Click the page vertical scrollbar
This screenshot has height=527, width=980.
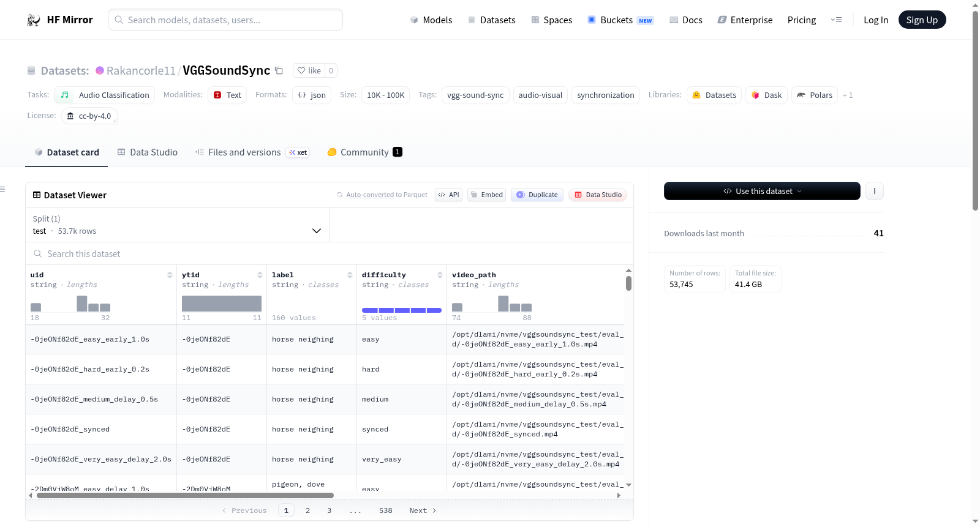pyautogui.click(x=975, y=110)
